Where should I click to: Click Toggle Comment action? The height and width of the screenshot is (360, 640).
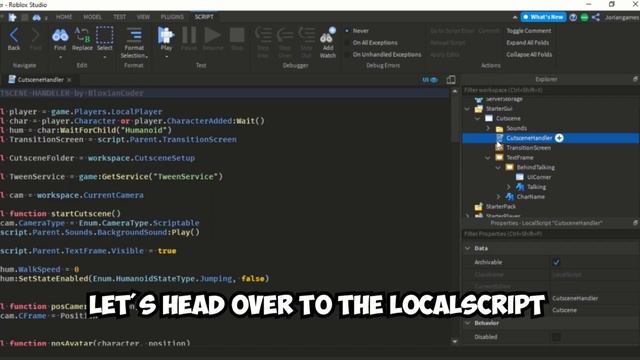(x=529, y=31)
